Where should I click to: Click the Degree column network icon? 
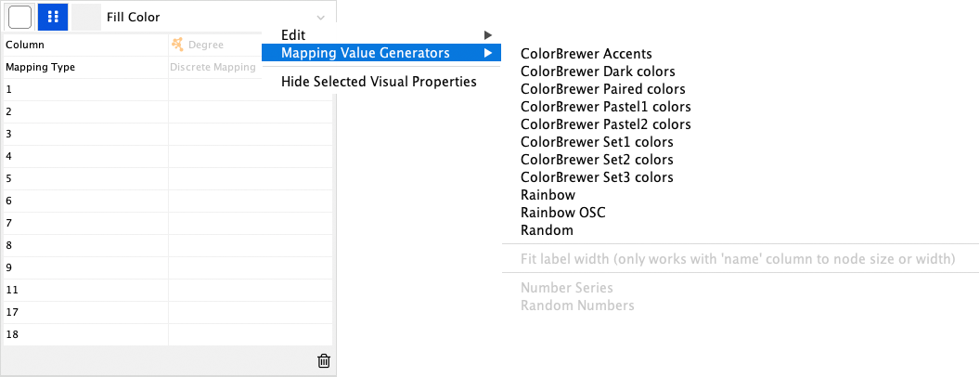click(177, 45)
